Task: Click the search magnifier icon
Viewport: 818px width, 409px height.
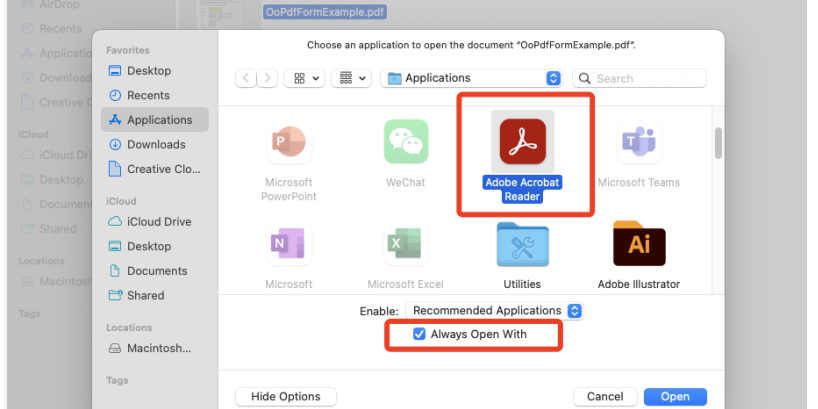Action: pyautogui.click(x=585, y=79)
